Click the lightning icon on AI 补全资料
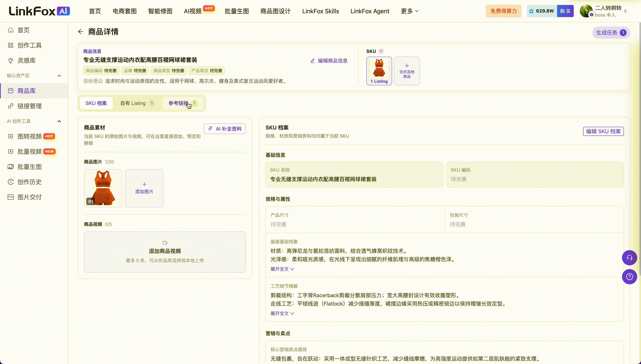 coord(211,128)
